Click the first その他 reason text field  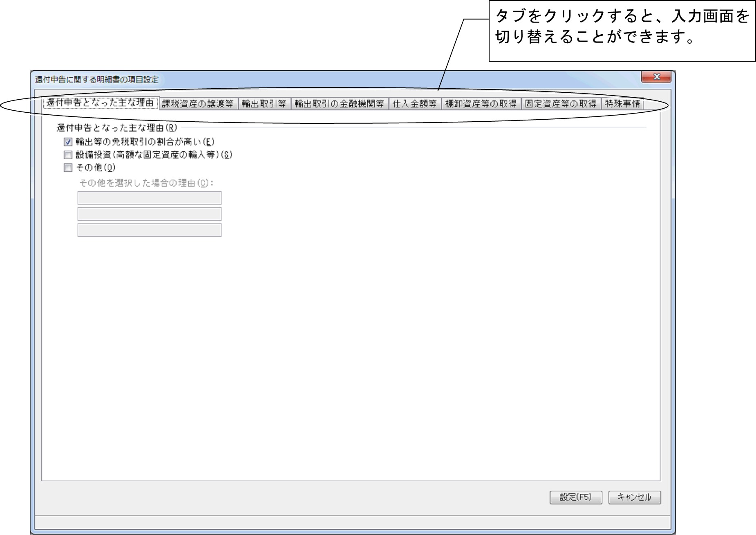[x=150, y=198]
